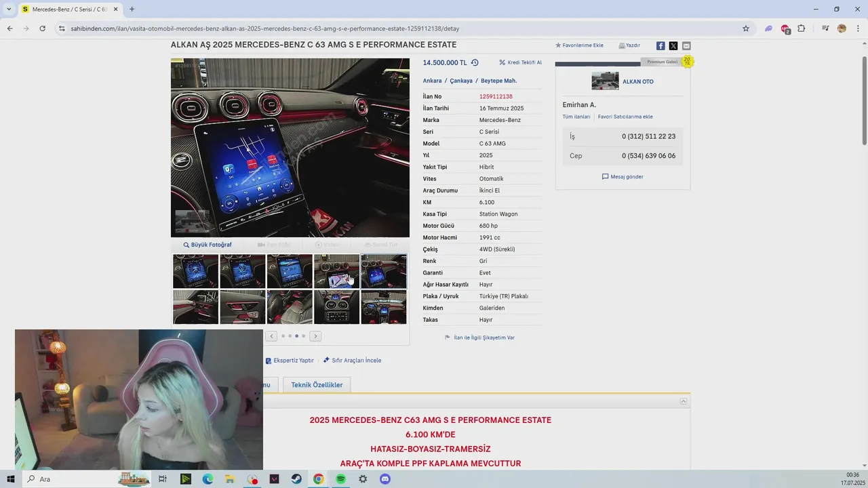The height and width of the screenshot is (488, 868).
Task: Share listing on Facebook icon
Action: click(x=660, y=45)
